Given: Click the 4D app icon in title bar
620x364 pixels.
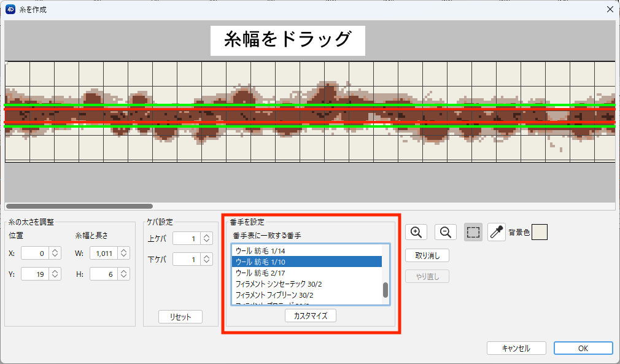Looking at the screenshot, I should click(x=10, y=9).
